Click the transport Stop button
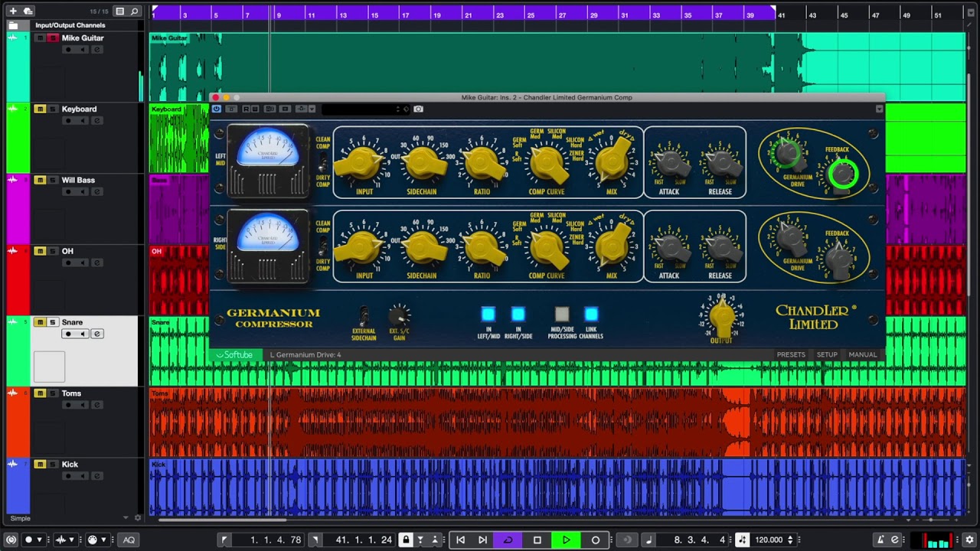980x551 pixels. (x=537, y=540)
